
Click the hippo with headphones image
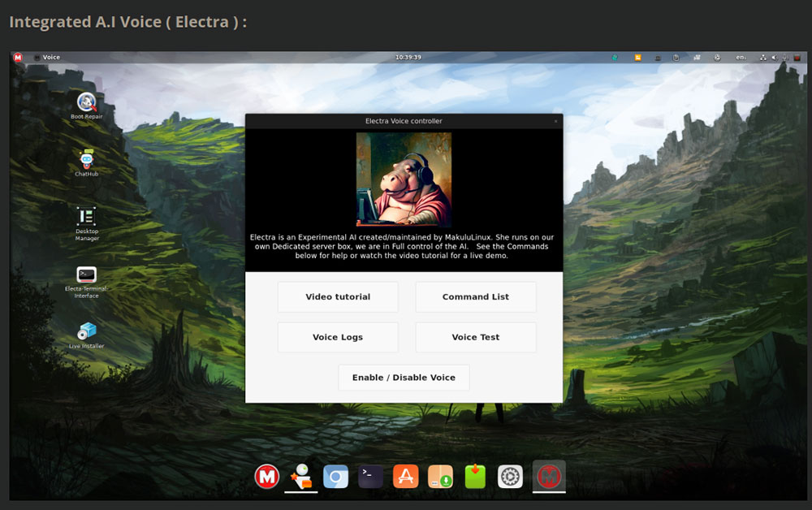(x=404, y=179)
